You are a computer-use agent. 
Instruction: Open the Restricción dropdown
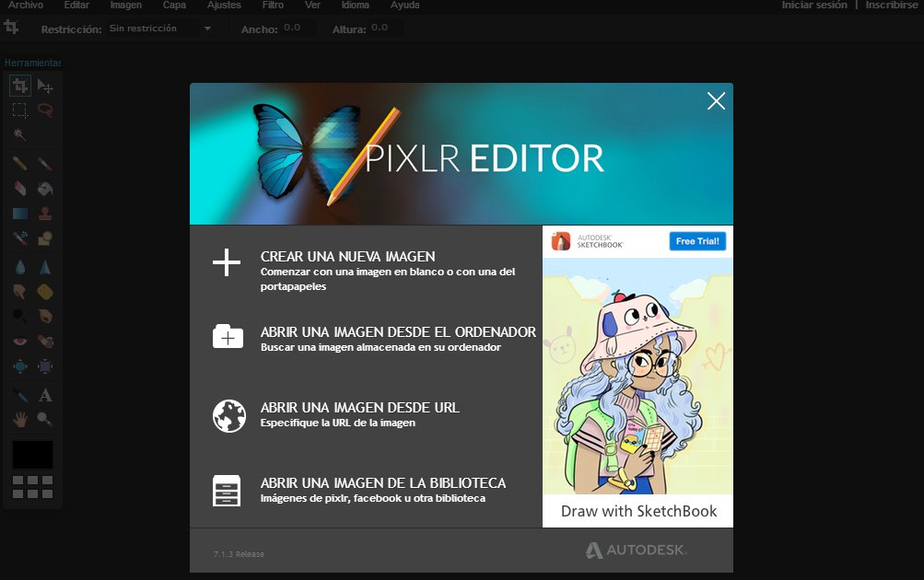(x=159, y=29)
